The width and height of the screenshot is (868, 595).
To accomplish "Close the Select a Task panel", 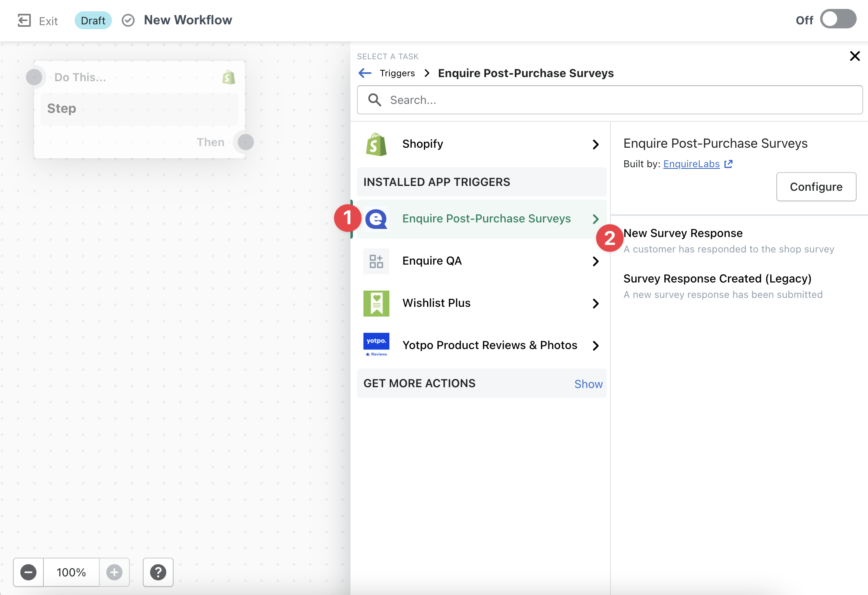I will [x=855, y=56].
